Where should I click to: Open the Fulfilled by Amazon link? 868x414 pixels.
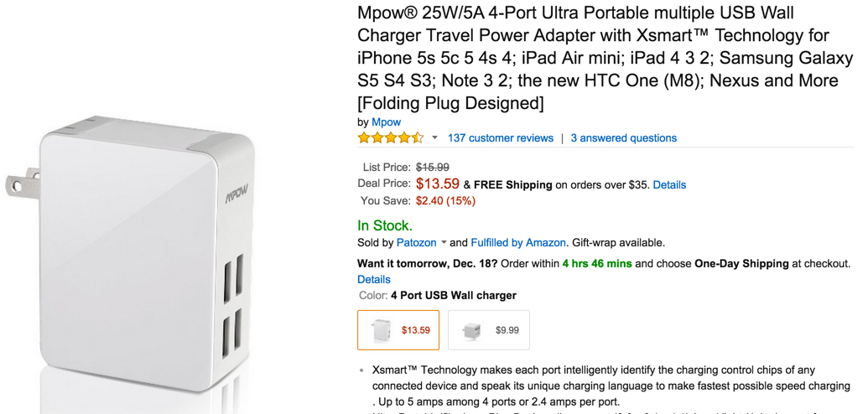518,243
